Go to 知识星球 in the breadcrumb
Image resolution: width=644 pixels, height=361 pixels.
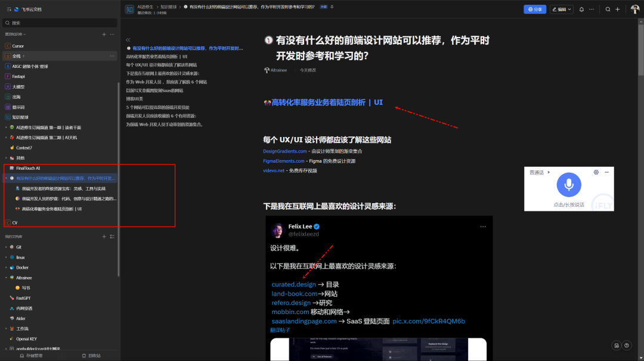click(x=168, y=7)
